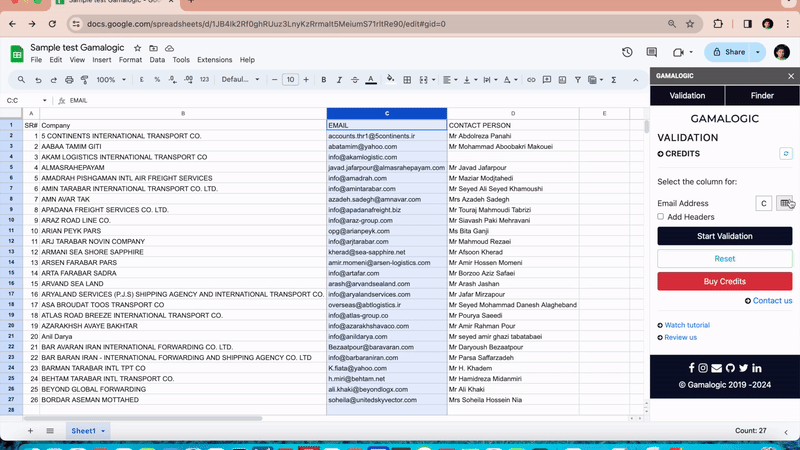
Task: Enable the Add Headers checkbox
Action: tap(661, 217)
